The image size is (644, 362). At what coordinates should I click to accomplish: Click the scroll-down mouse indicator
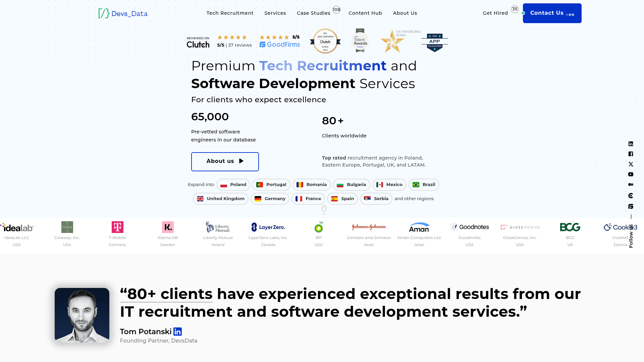(x=324, y=208)
